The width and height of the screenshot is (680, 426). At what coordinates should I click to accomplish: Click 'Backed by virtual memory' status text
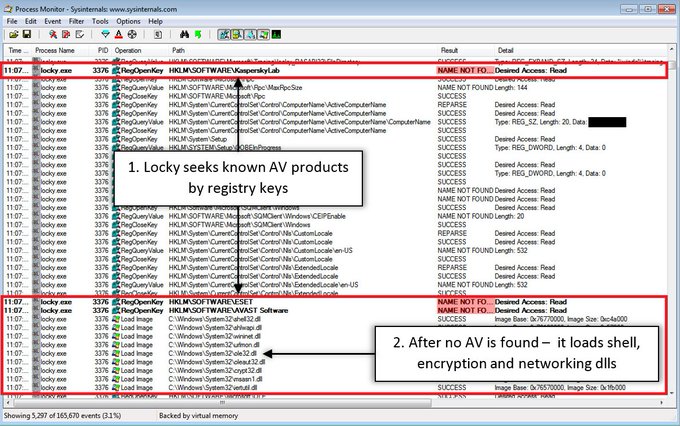point(198,416)
